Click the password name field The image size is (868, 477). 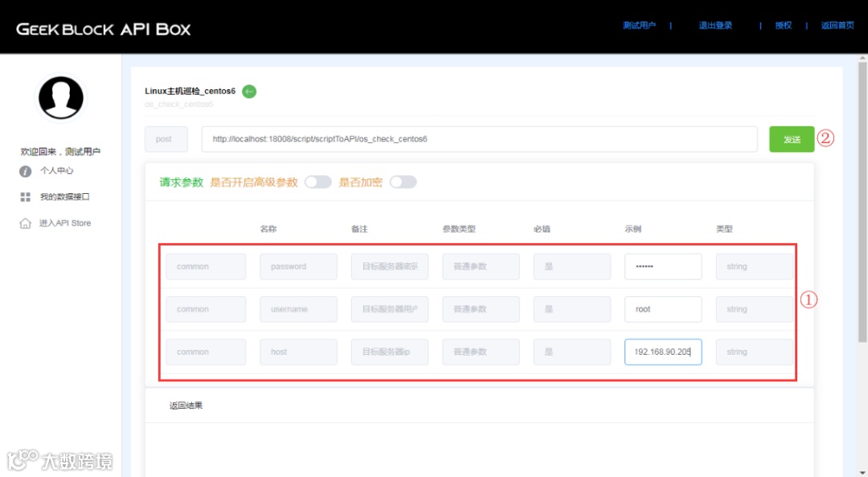click(298, 266)
